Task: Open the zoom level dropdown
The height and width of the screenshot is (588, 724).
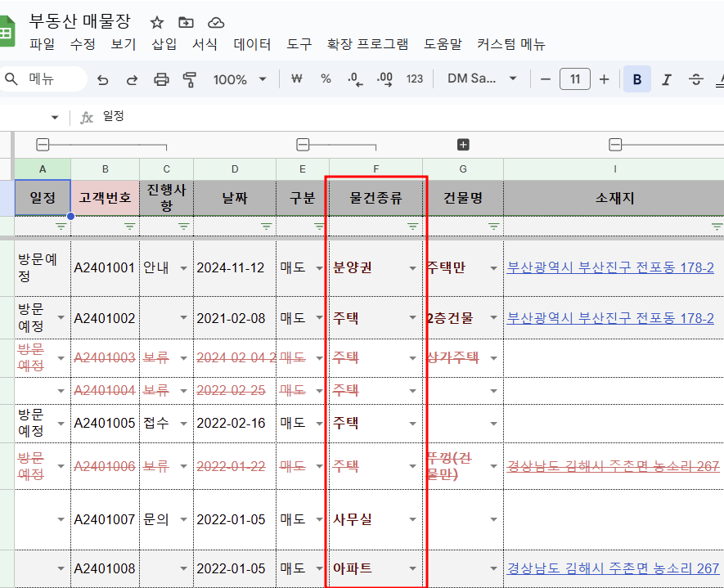Action: pyautogui.click(x=237, y=80)
